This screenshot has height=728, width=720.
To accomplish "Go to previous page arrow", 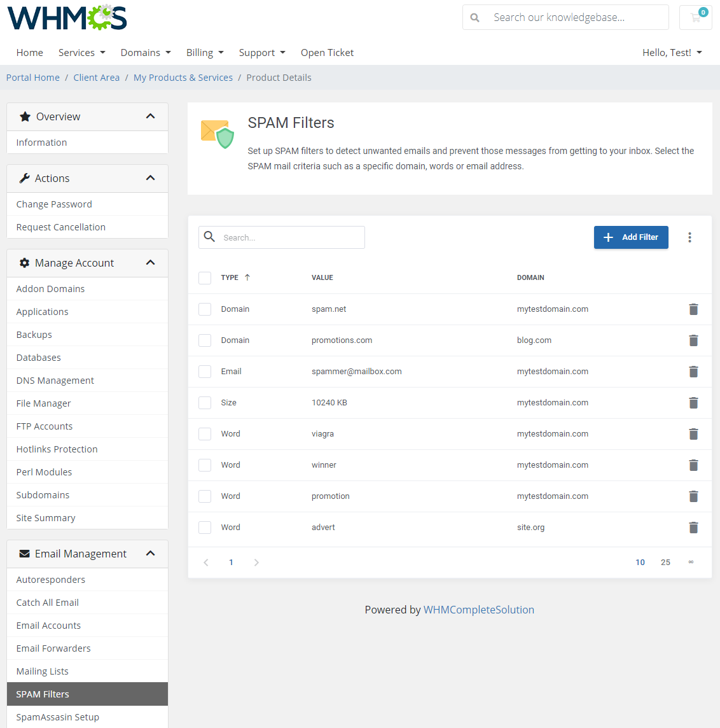I will coord(206,563).
